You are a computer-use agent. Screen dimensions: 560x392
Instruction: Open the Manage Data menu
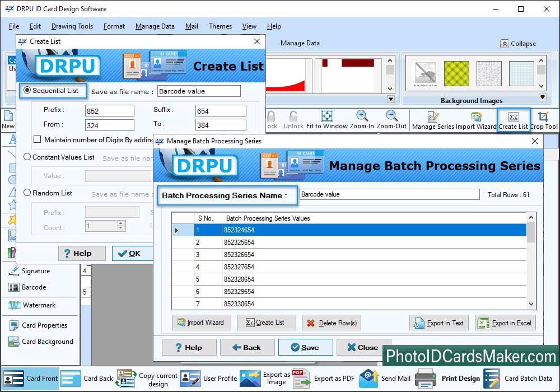[155, 26]
